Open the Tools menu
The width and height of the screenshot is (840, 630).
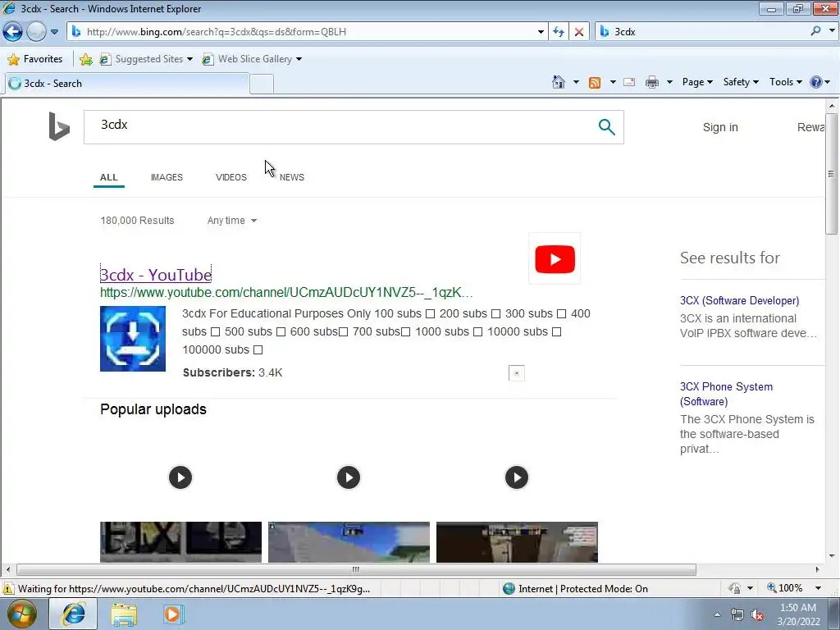pos(785,82)
